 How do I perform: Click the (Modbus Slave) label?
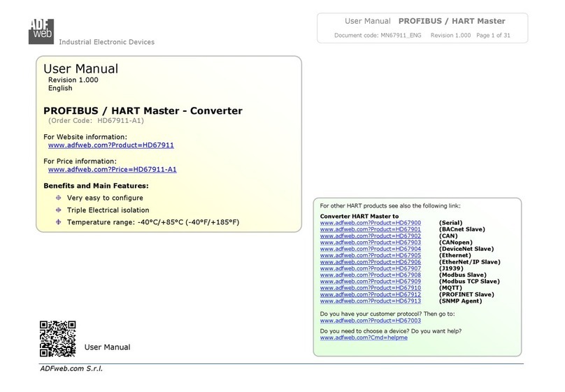(463, 275)
